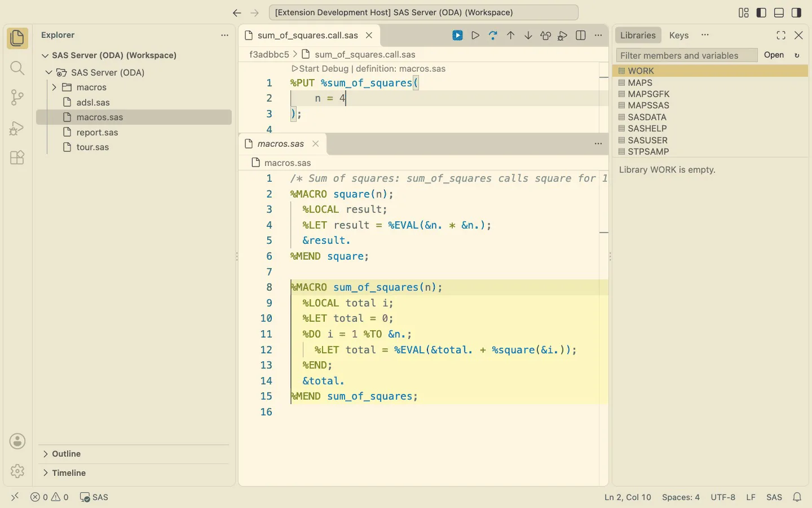Viewport: 812px width, 508px height.
Task: Click the remote window indicator in status bar
Action: [15, 497]
